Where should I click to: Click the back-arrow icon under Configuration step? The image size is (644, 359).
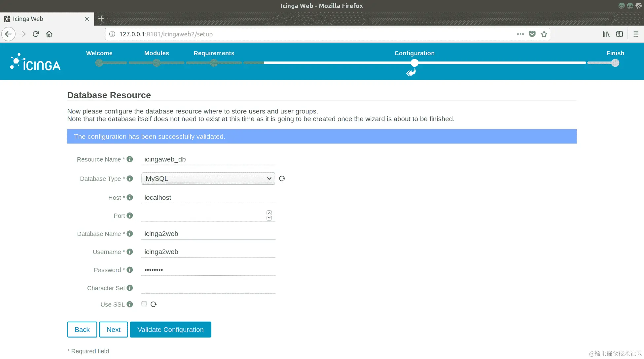pos(411,73)
